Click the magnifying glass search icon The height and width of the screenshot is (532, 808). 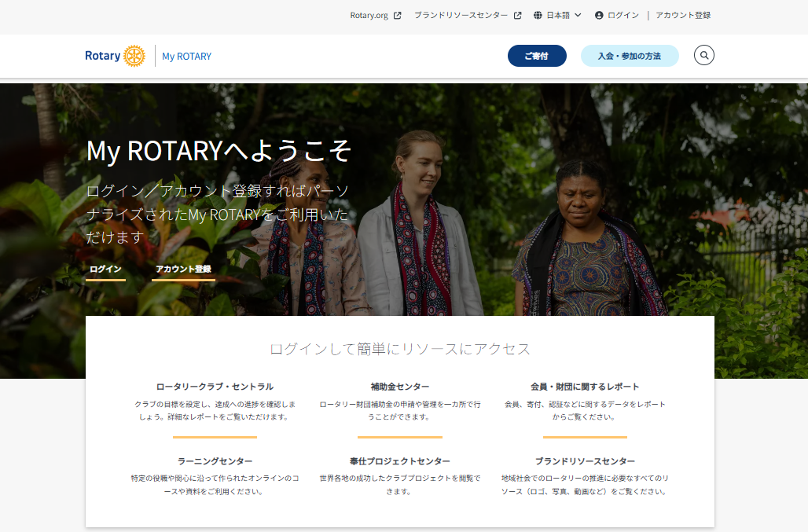pos(704,56)
